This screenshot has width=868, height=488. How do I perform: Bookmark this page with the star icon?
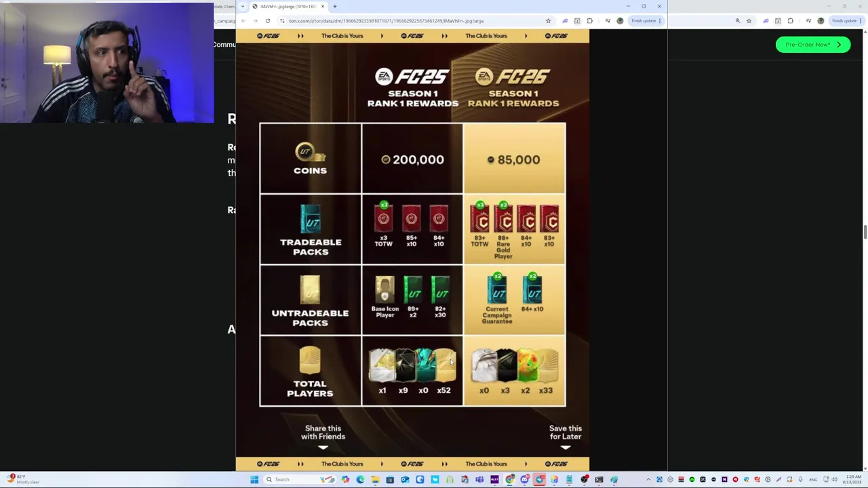pos(548,21)
